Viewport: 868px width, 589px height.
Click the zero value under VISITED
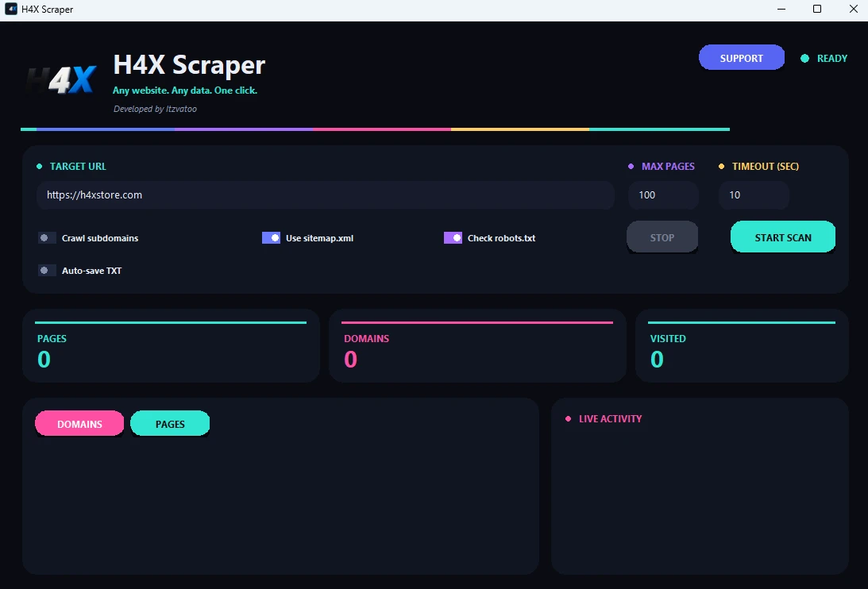[x=657, y=360]
